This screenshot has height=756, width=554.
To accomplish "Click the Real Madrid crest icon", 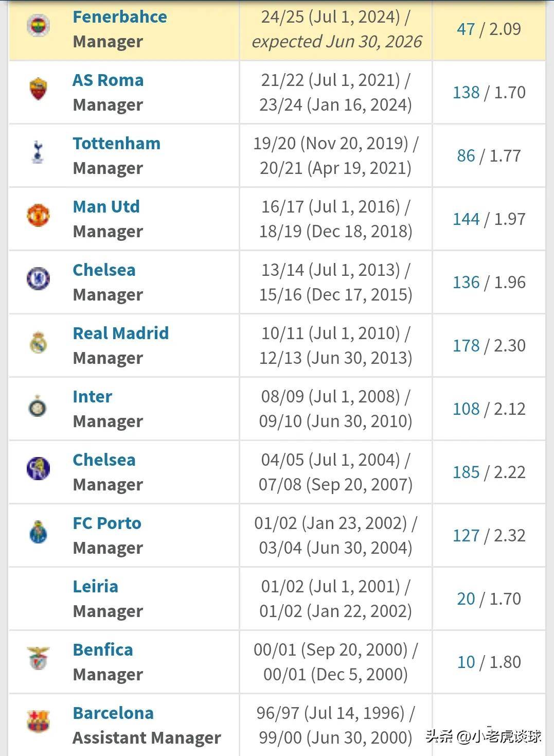I will (38, 342).
